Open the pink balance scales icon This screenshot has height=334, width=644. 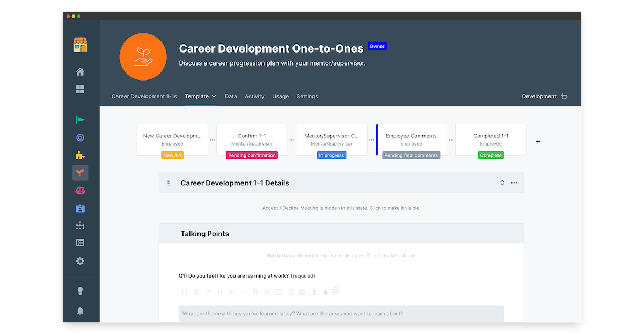tap(80, 190)
